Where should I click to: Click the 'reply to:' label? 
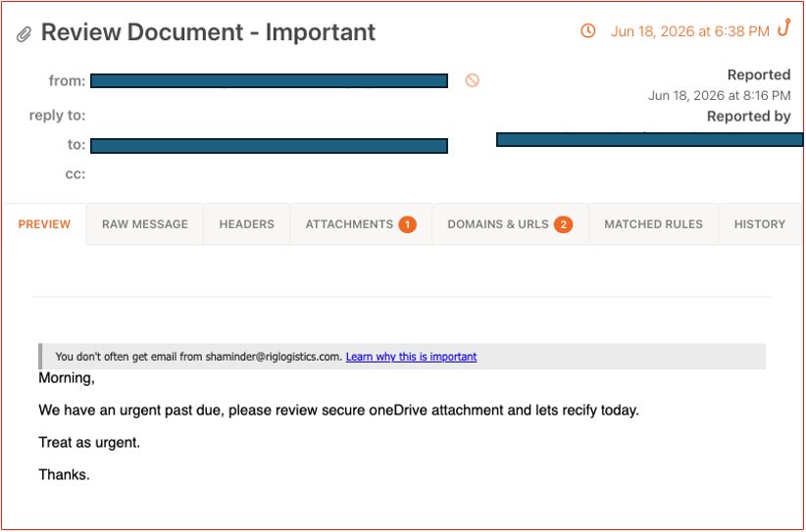tap(58, 116)
